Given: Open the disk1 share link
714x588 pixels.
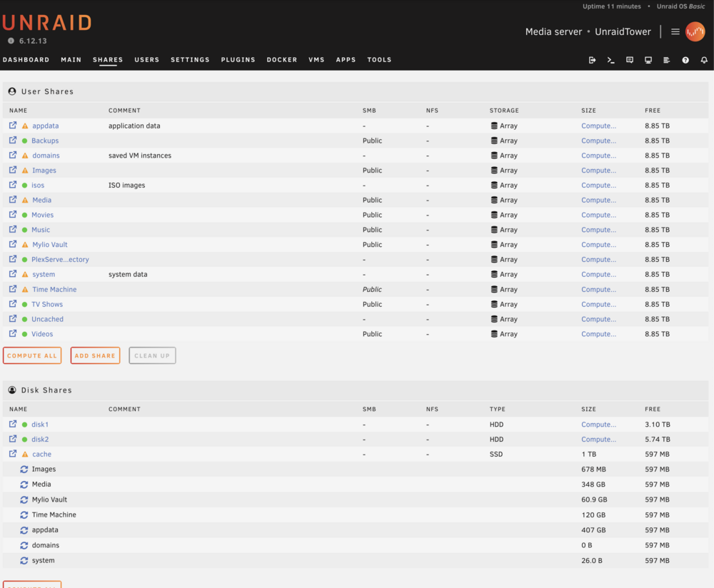Looking at the screenshot, I should click(x=40, y=424).
